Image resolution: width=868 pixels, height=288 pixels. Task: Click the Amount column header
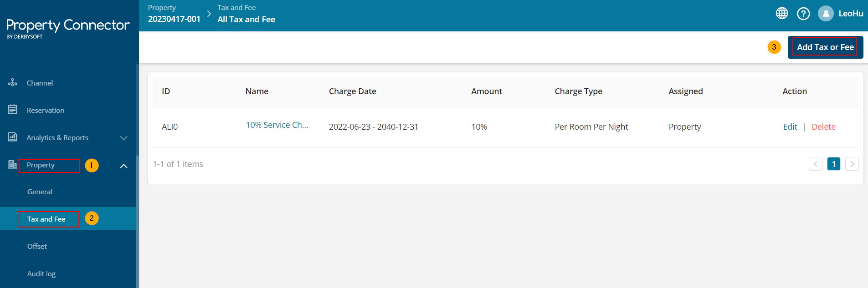pyautogui.click(x=487, y=91)
